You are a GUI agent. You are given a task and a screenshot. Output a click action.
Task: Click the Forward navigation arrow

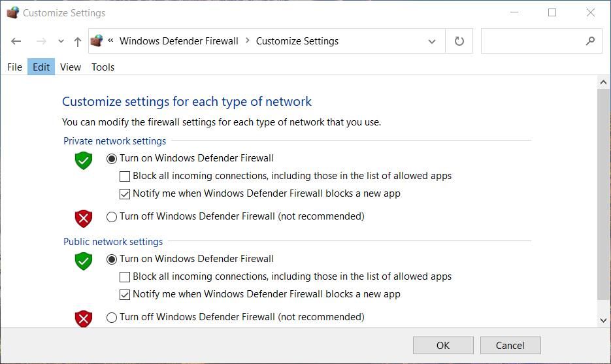[x=41, y=41]
